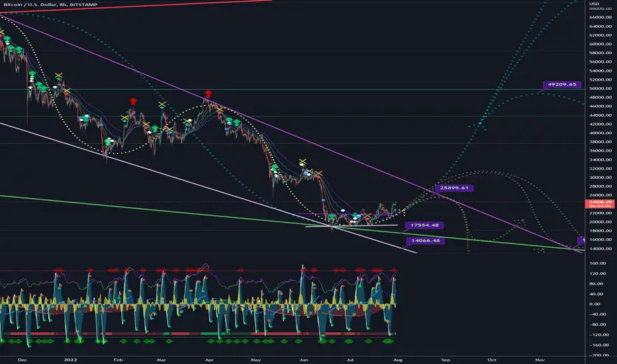Click the Bitcoin / U.S. Dollar chart title
Screen dimensions: 617x364
50,5
